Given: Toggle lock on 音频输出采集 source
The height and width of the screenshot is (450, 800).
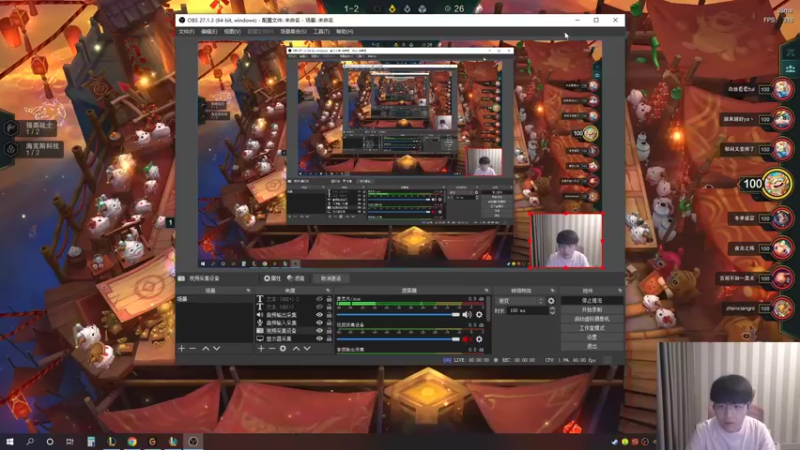Looking at the screenshot, I should [x=329, y=315].
